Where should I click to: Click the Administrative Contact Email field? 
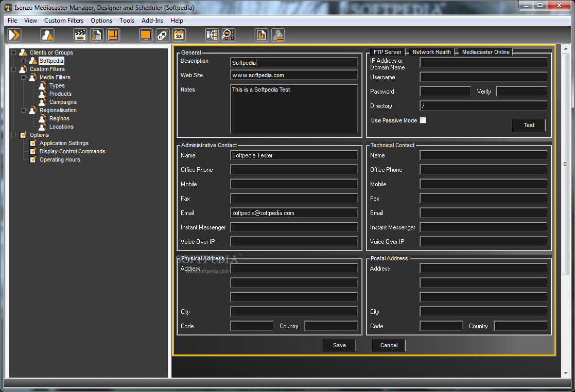click(294, 213)
